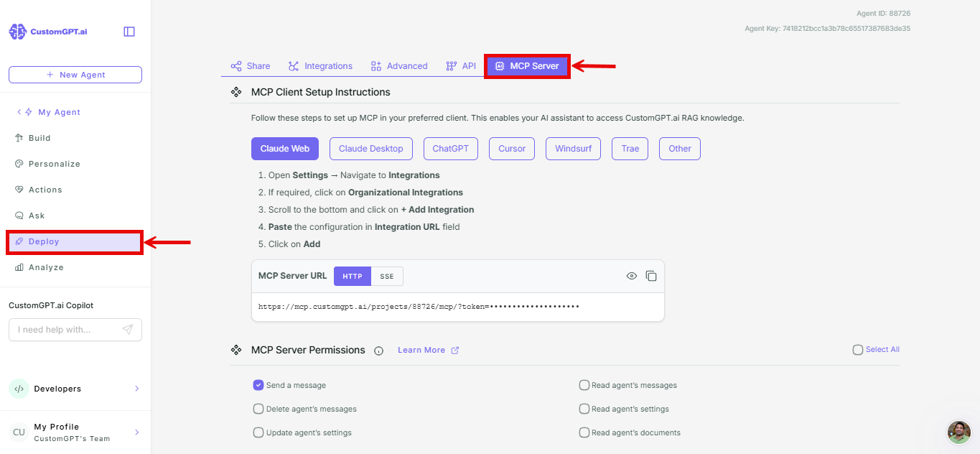Select the Claude Web client button
The height and width of the screenshot is (454, 980).
tap(285, 149)
